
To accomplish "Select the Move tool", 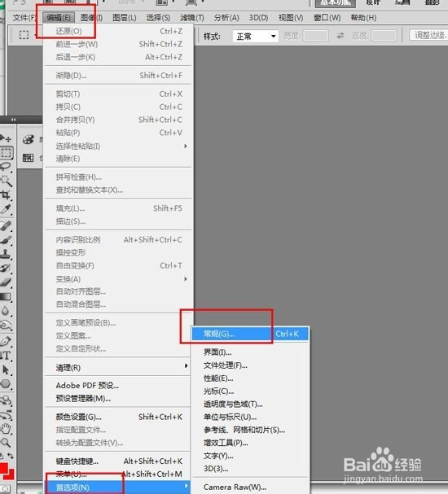I will click(x=6, y=138).
